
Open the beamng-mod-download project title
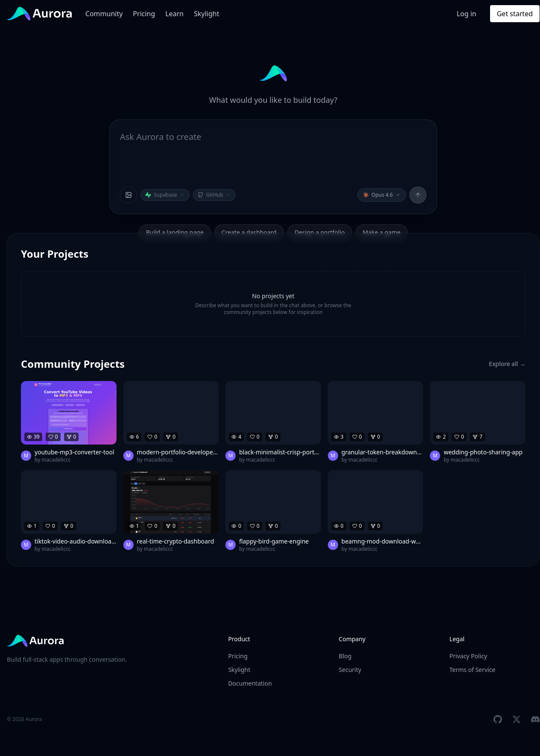381,541
